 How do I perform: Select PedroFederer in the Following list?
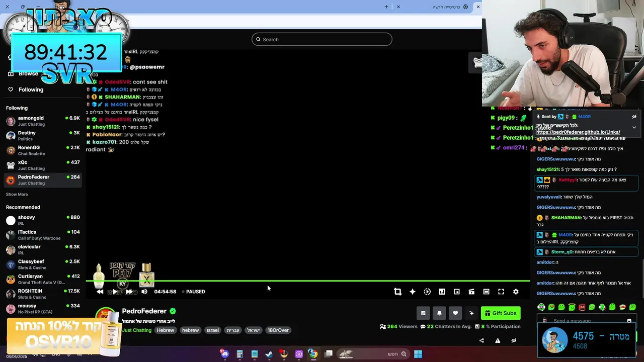[x=43, y=179]
